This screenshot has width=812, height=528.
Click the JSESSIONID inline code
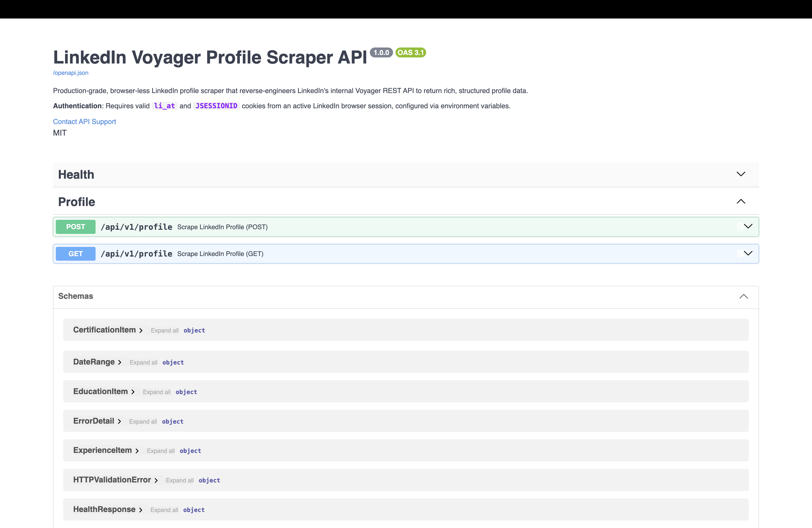coord(216,106)
